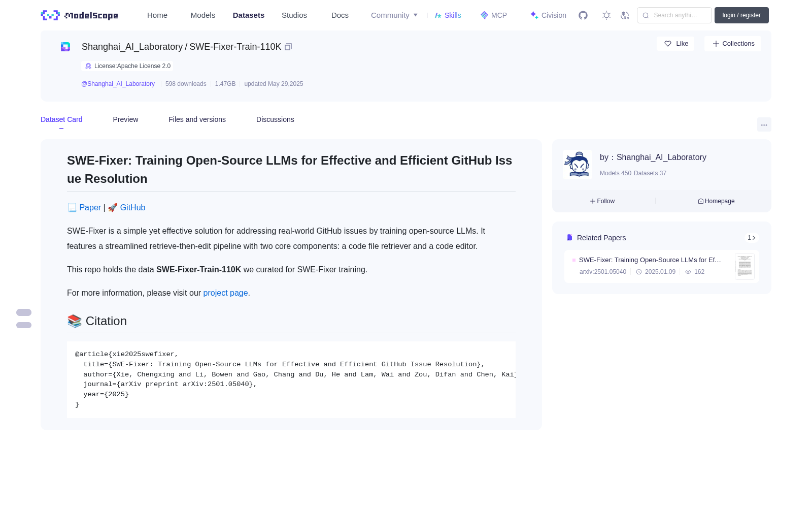Open the Studios page

click(294, 15)
